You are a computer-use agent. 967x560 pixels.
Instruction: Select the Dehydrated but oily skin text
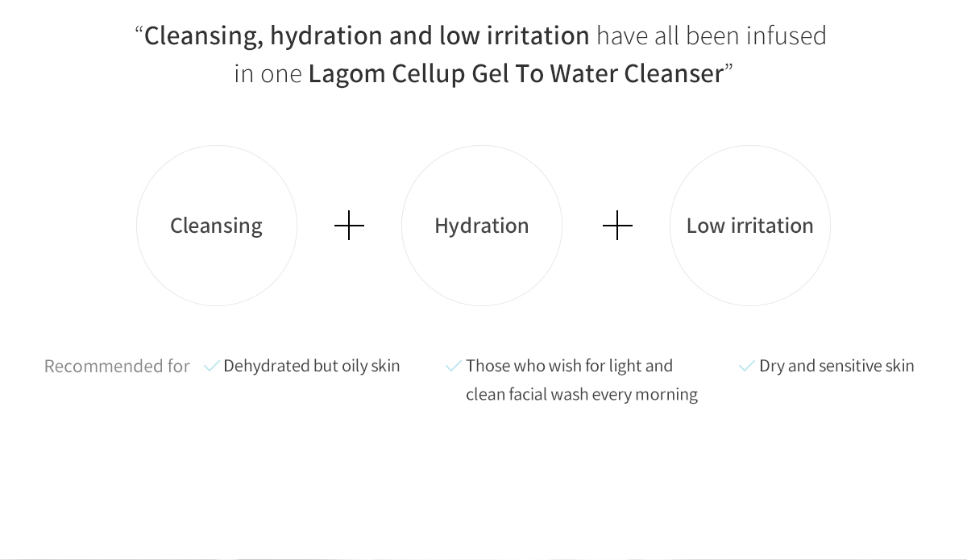tap(312, 366)
